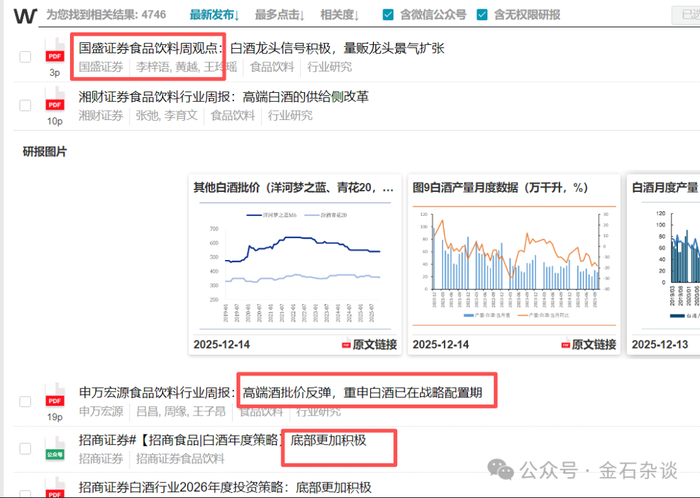Click 研报图片 section heading

point(45,152)
